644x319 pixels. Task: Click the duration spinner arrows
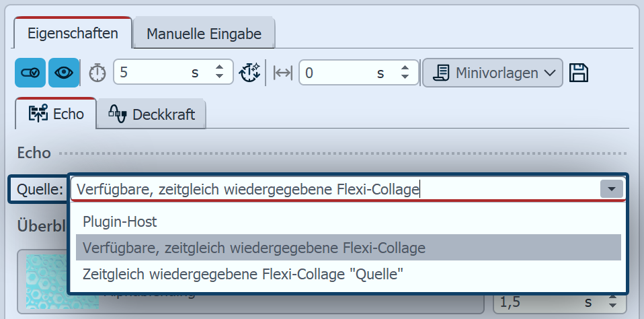219,73
